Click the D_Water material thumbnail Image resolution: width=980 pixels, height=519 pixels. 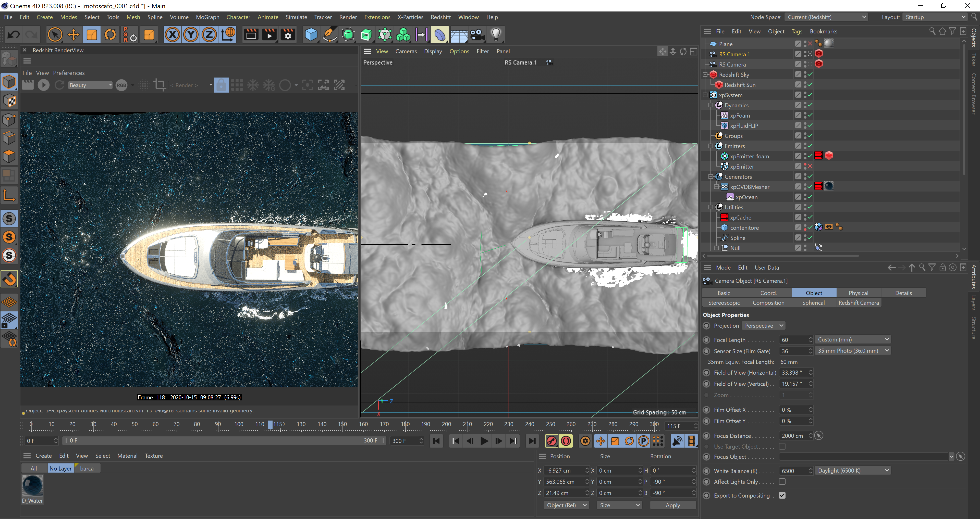32,486
